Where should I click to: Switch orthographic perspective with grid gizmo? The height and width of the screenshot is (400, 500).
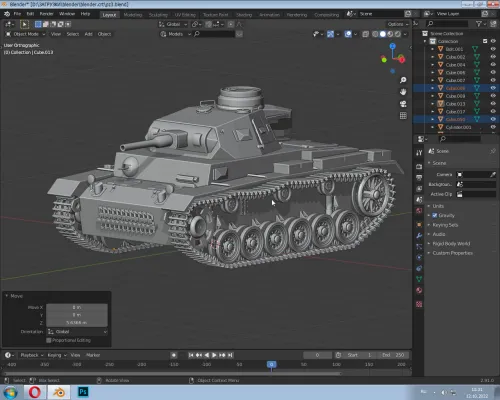click(403, 116)
